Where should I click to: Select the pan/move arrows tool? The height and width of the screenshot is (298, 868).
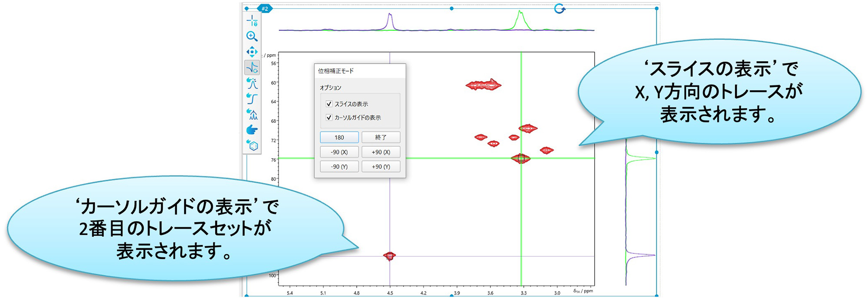tap(252, 52)
